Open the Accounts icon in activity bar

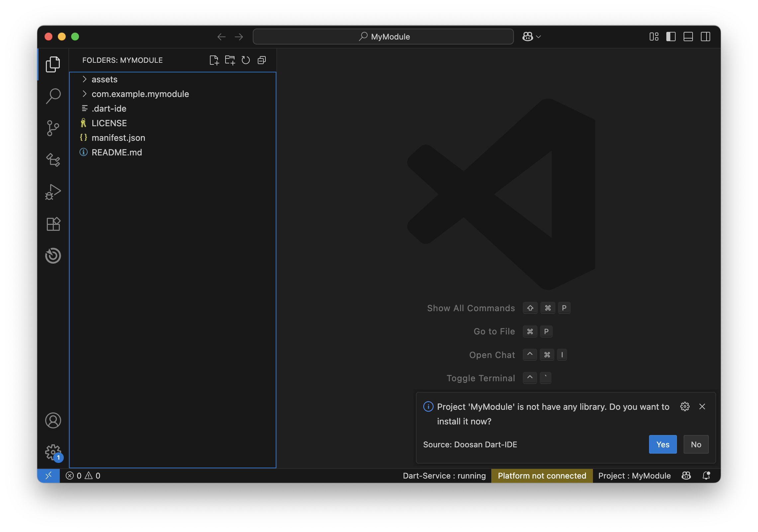tap(53, 420)
